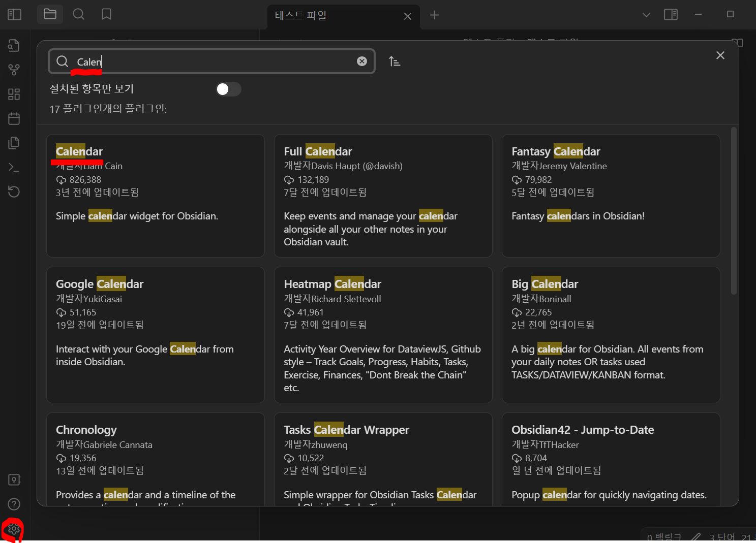
Task: Open the plugin sort order options
Action: (x=395, y=61)
